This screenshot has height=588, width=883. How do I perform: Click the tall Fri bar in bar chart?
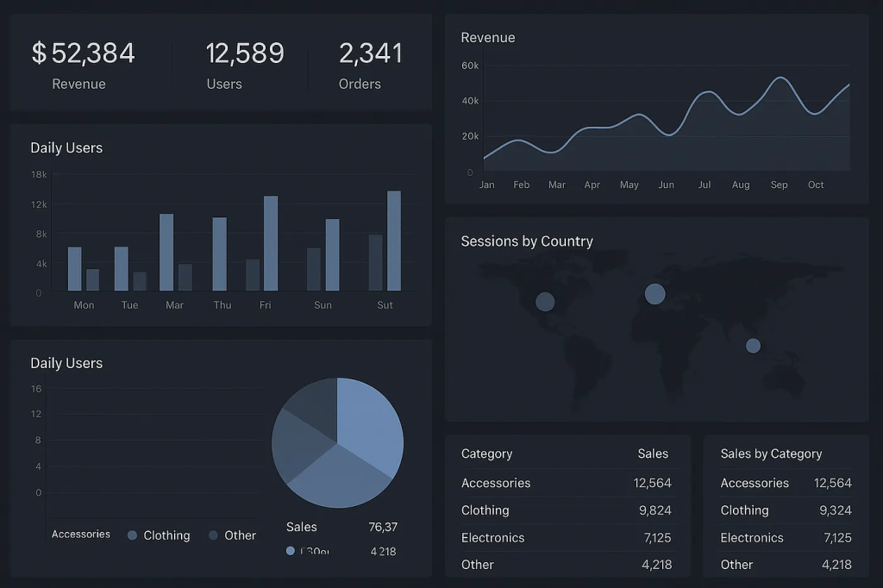click(271, 243)
